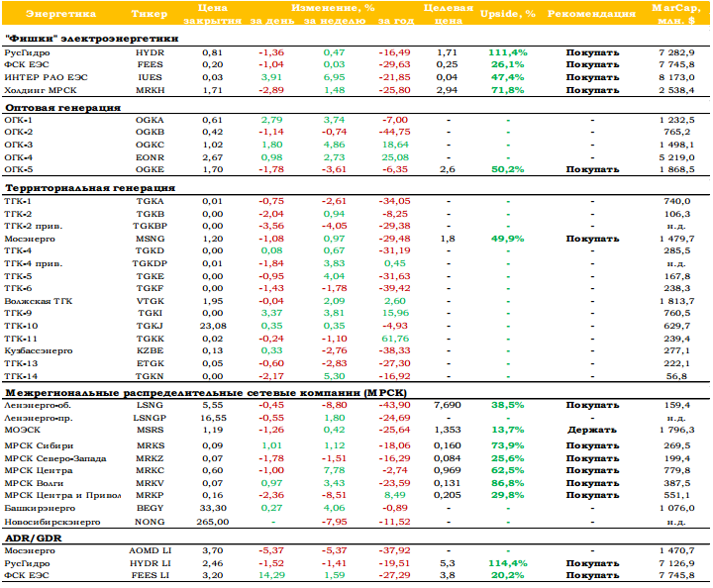The width and height of the screenshot is (713, 588).
Task: Click the ticker 'OGKA'
Action: click(150, 120)
